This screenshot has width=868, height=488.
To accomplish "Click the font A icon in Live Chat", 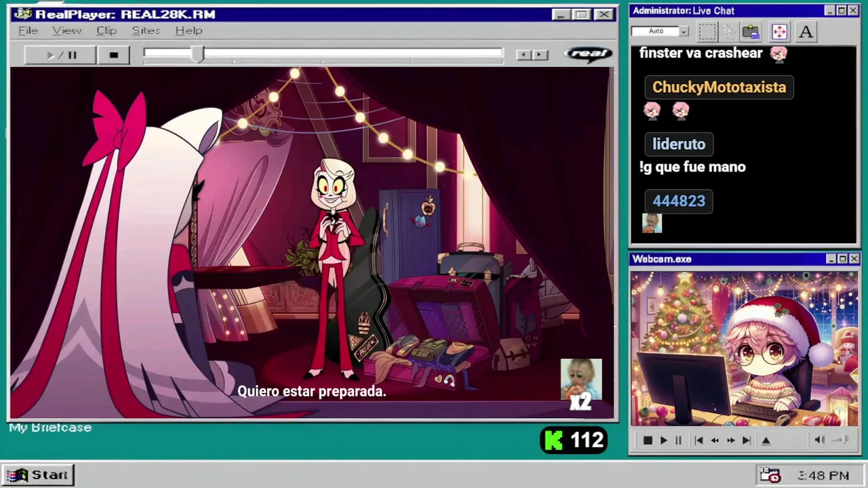I will click(806, 31).
